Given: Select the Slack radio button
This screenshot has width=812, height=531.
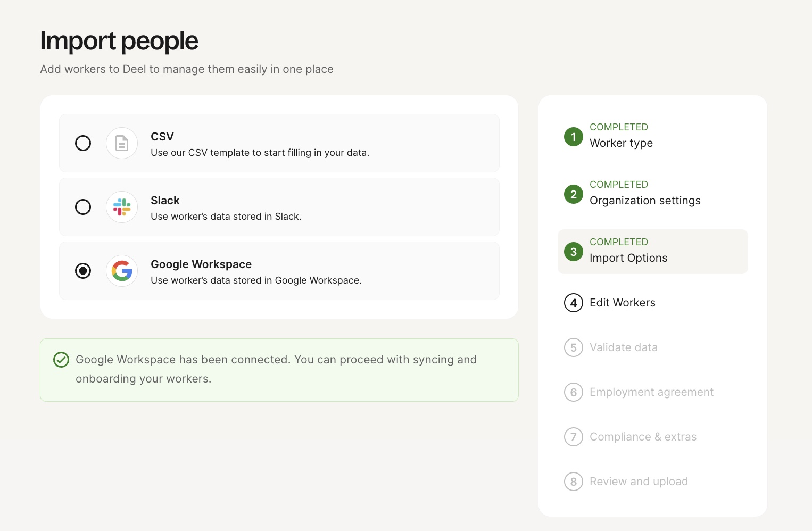Looking at the screenshot, I should click(x=83, y=207).
